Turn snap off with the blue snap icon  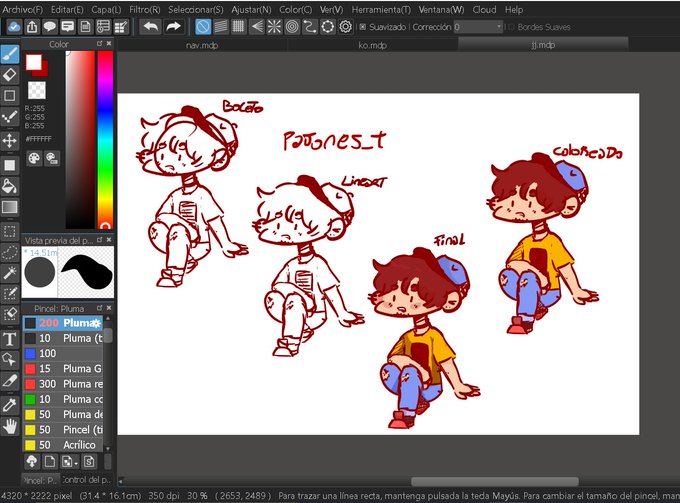203,27
